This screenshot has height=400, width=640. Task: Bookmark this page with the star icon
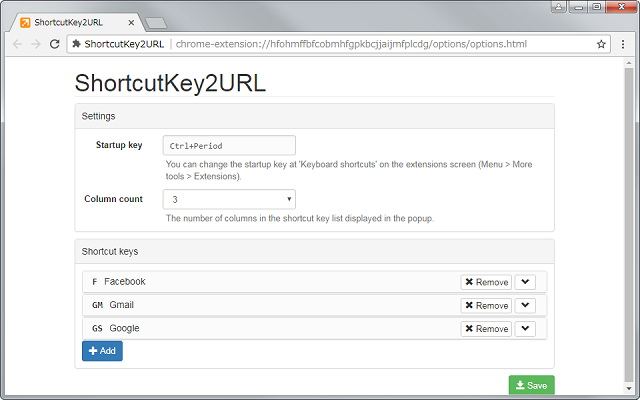tap(601, 44)
